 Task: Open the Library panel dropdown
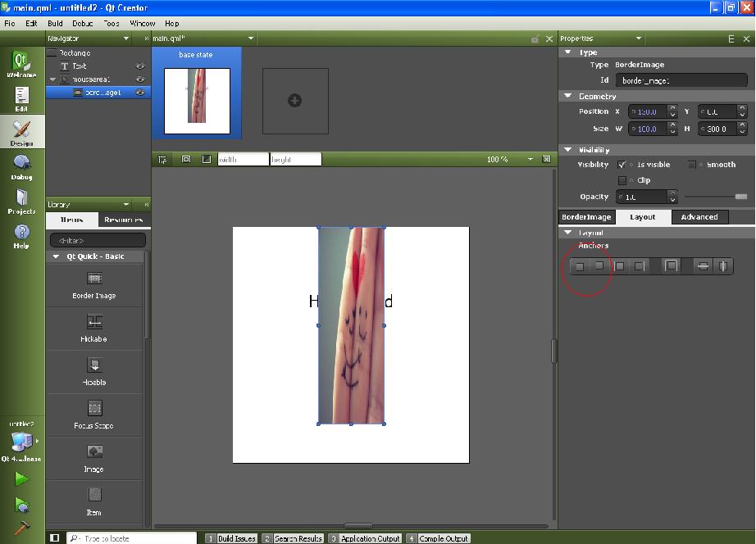coord(125,205)
